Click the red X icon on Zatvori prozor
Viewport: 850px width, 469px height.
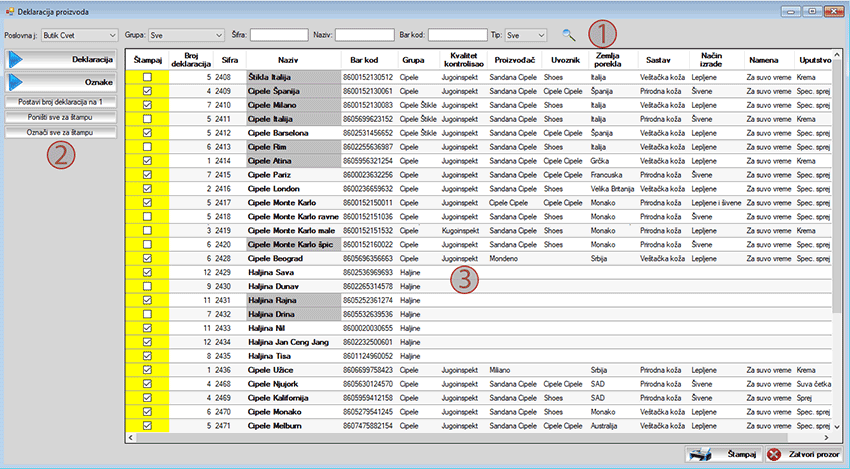[x=774, y=454]
